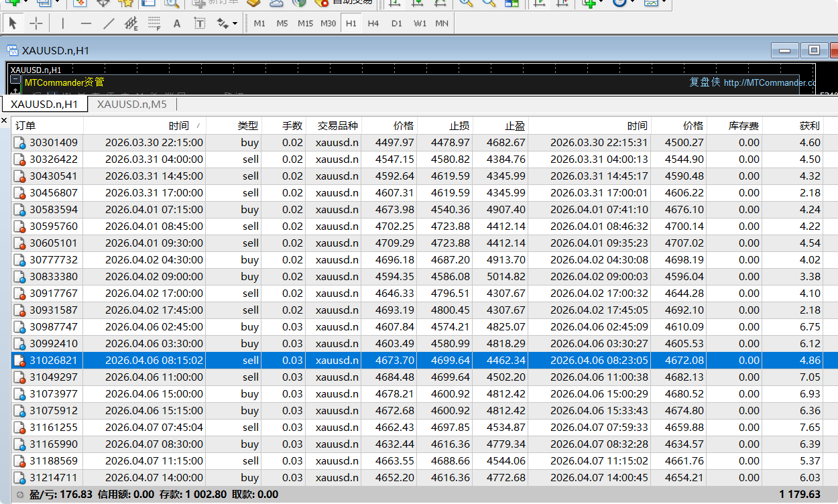Select the Fibonacci retracement tool
The image size is (838, 504).
click(154, 22)
